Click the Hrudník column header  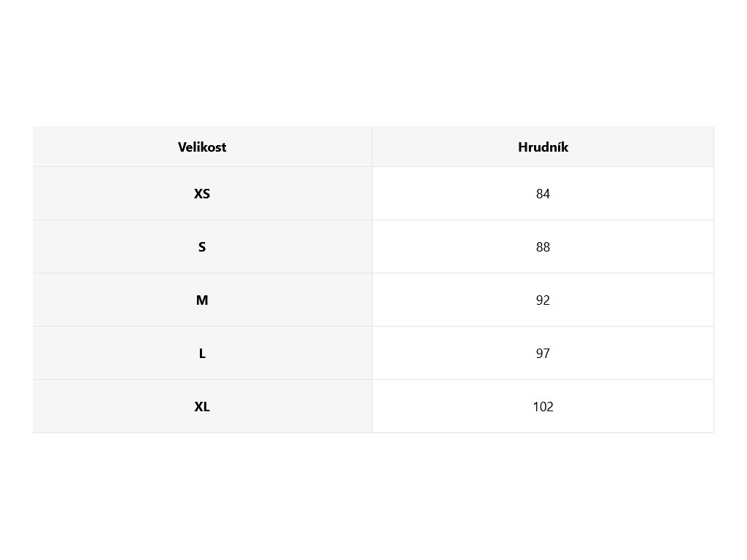coord(543,147)
